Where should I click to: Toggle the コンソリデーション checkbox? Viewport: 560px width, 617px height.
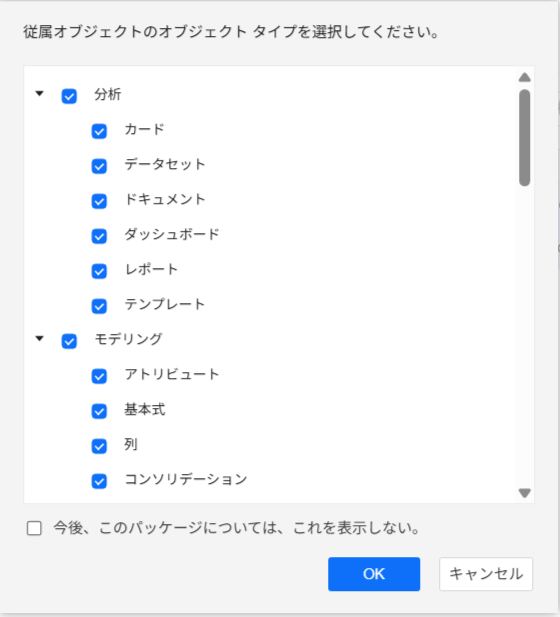coord(99,481)
